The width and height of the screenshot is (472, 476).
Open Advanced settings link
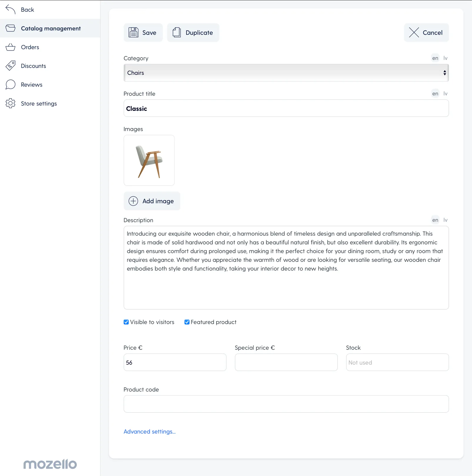[150, 431]
